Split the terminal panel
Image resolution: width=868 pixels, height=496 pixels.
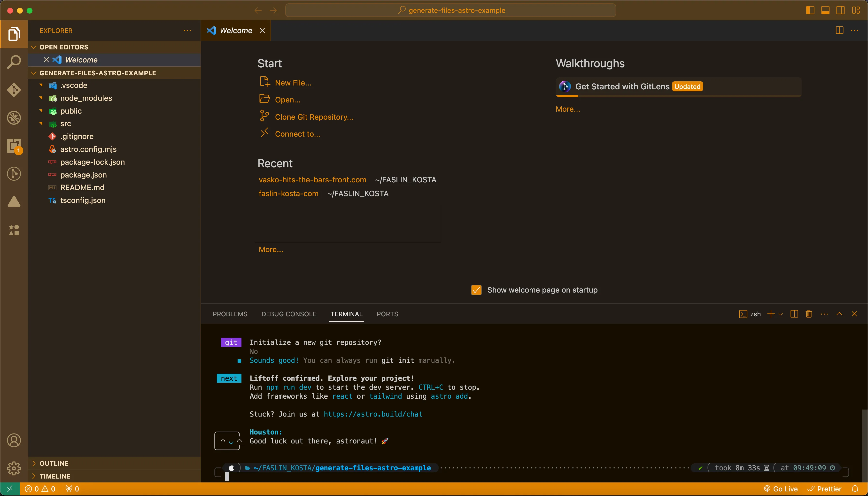(x=794, y=314)
